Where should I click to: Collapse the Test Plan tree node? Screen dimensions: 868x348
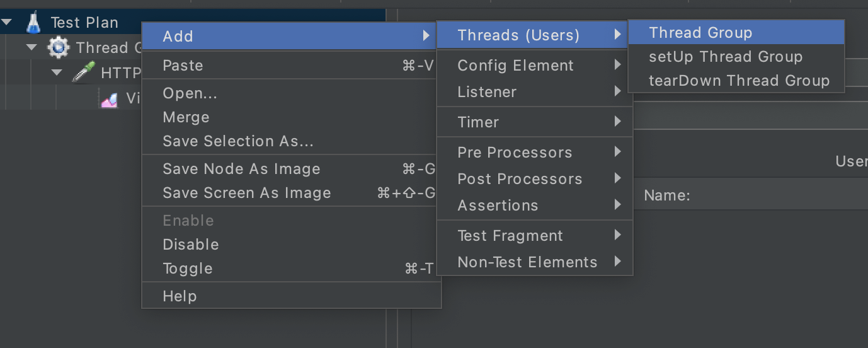[7, 23]
